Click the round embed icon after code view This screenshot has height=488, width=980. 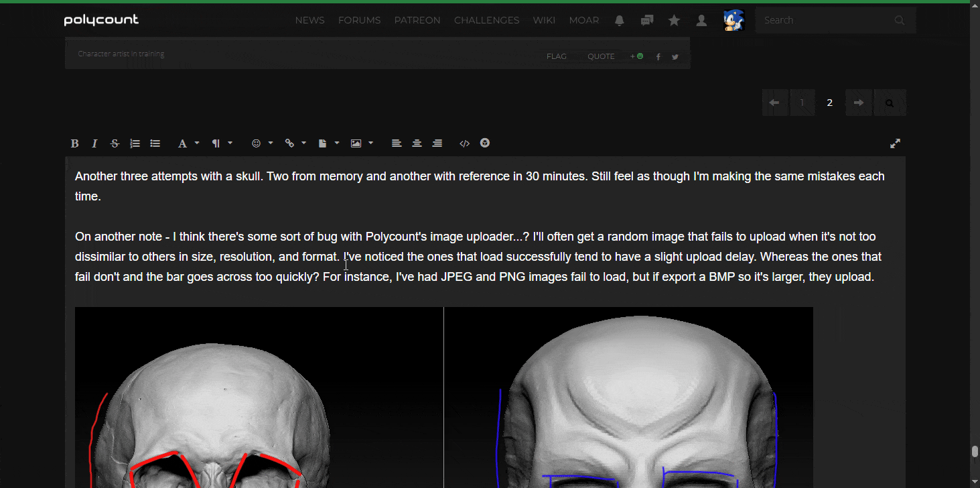pyautogui.click(x=485, y=143)
